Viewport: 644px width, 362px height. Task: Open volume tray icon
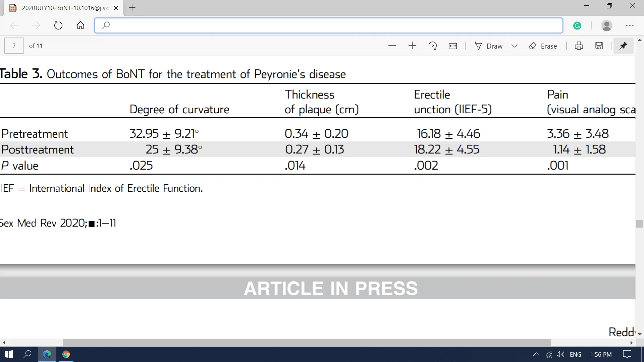click(560, 354)
